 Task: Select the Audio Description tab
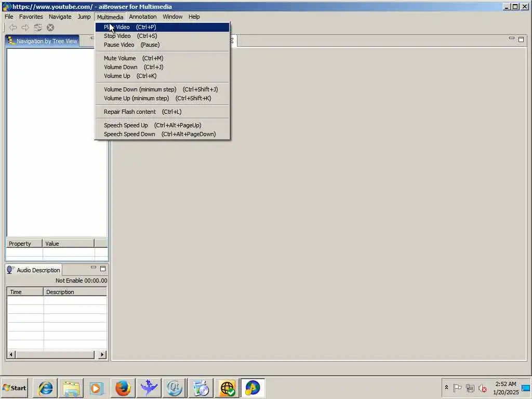(x=34, y=270)
